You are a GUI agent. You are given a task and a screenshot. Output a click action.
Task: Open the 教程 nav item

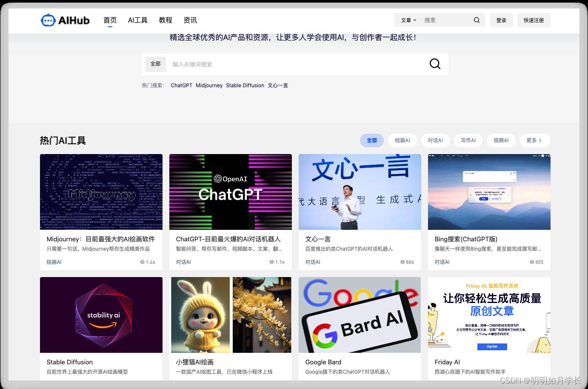(166, 20)
